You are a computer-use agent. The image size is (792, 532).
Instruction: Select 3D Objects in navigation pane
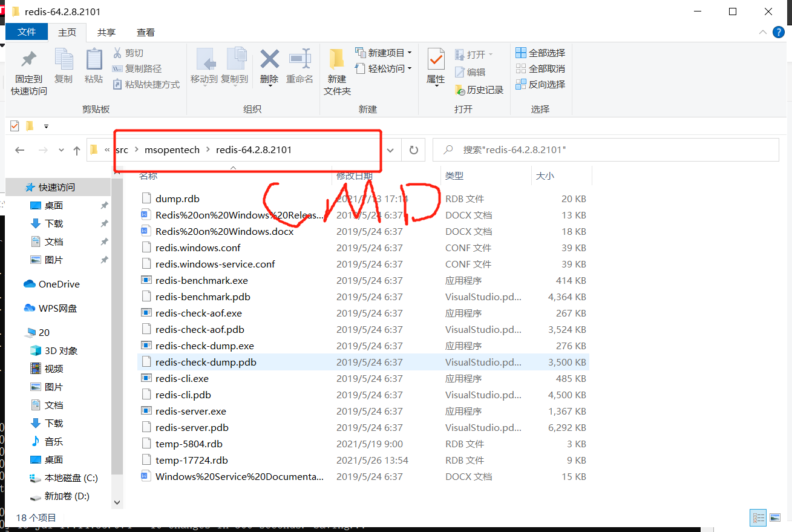tap(53, 350)
